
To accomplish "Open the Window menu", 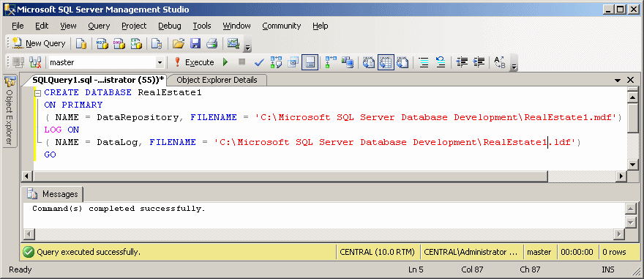I will pos(236,26).
